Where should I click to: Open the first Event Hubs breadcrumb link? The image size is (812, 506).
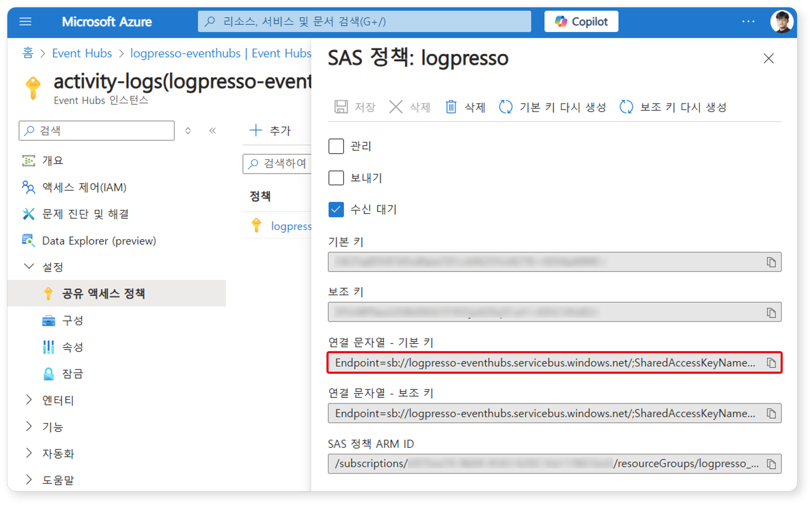[82, 53]
